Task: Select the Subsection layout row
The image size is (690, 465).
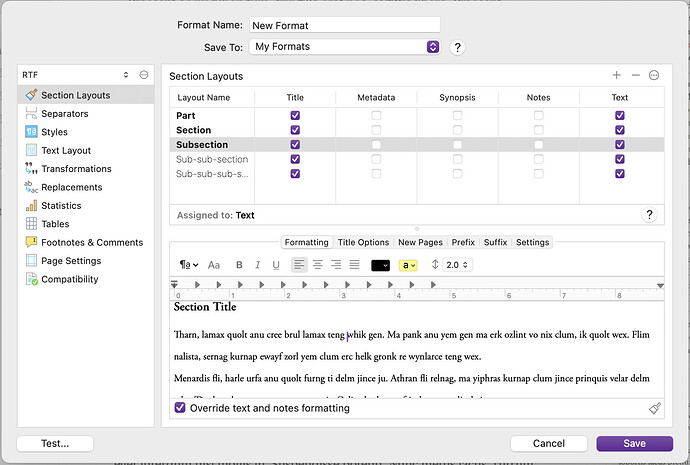Action: [417, 144]
